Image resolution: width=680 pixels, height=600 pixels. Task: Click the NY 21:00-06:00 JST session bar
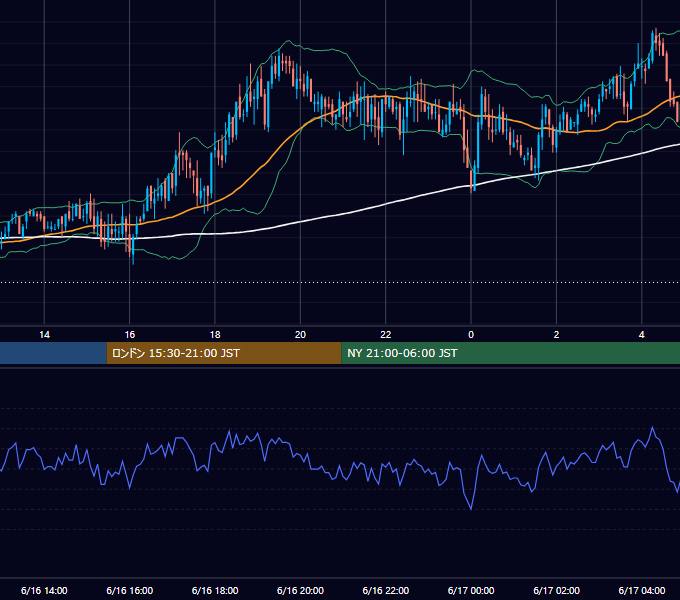510,353
